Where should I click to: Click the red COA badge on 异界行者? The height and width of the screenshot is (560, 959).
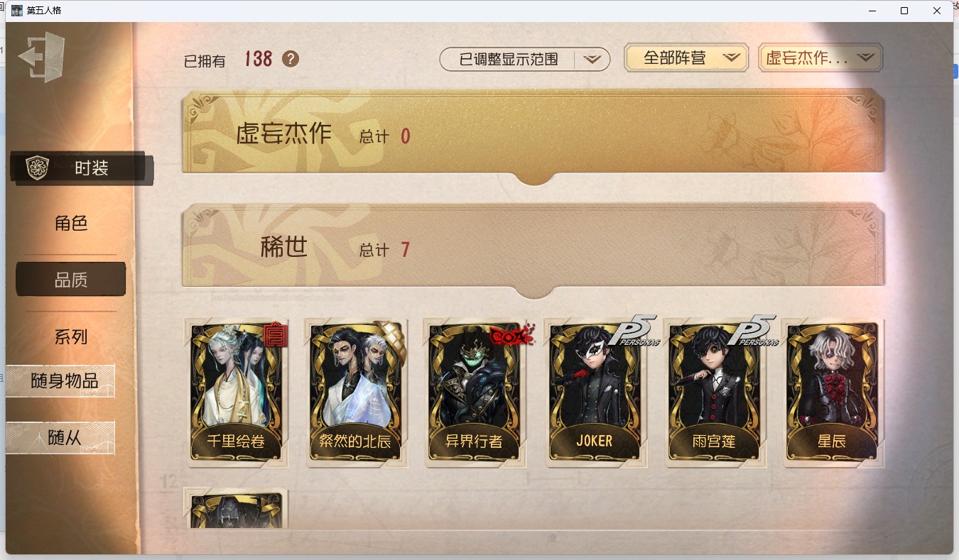point(511,335)
